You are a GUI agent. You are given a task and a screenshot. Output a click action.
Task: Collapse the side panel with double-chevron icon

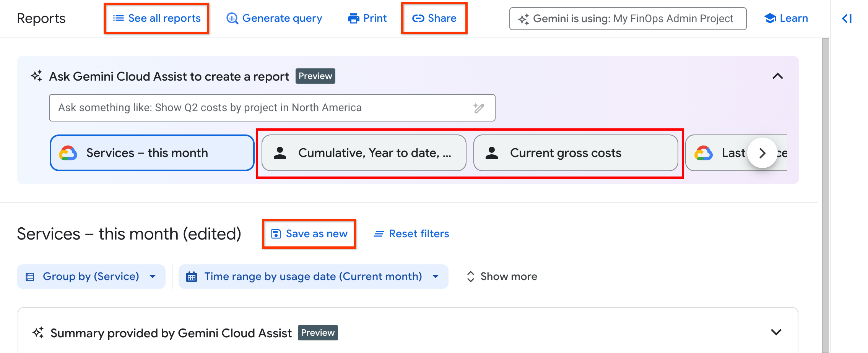click(846, 18)
